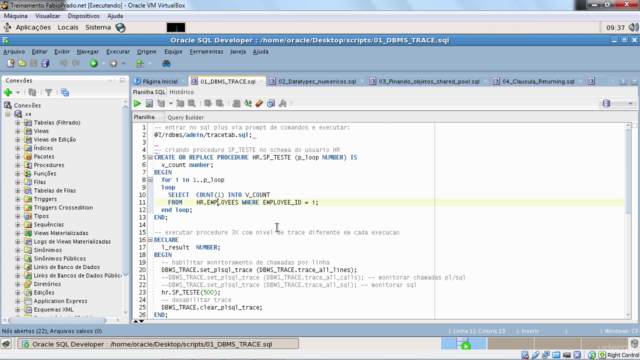Viewport: 640px width, 360px height.
Task: Expand the Triggers tree node
Action: tap(18, 199)
